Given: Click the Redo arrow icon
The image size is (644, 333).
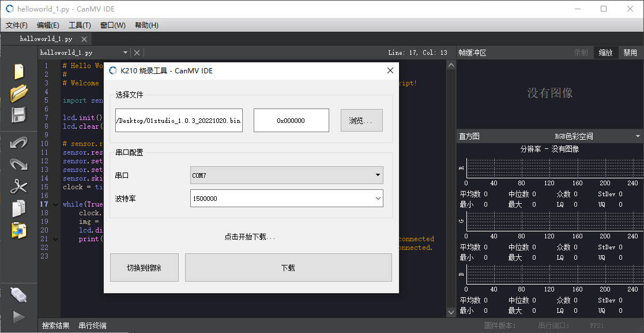Looking at the screenshot, I should pyautogui.click(x=19, y=164).
